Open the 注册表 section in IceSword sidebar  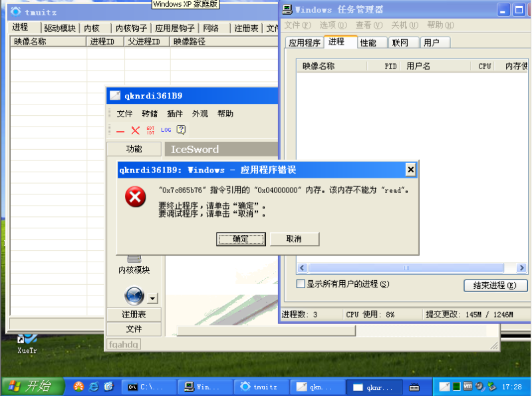click(134, 315)
